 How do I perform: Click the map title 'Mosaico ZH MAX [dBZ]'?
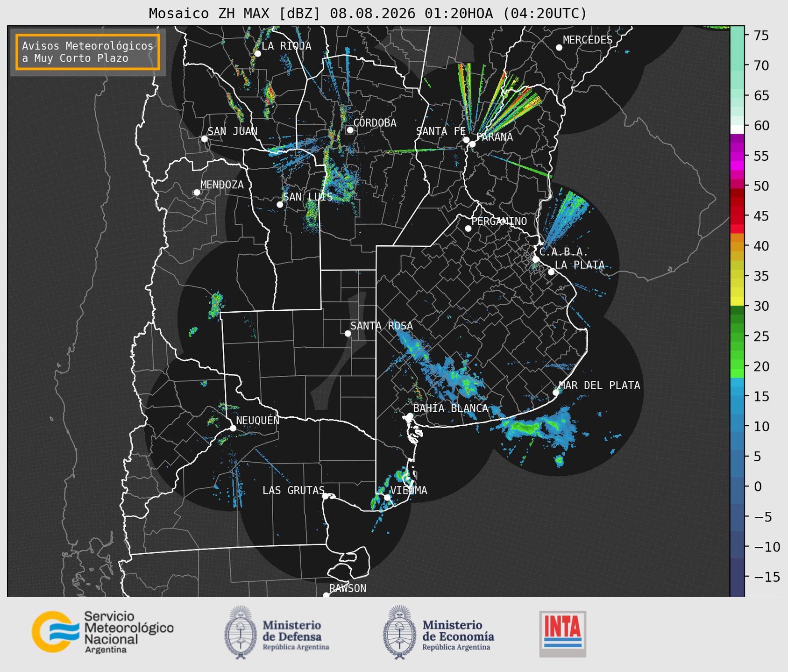[x=235, y=14]
